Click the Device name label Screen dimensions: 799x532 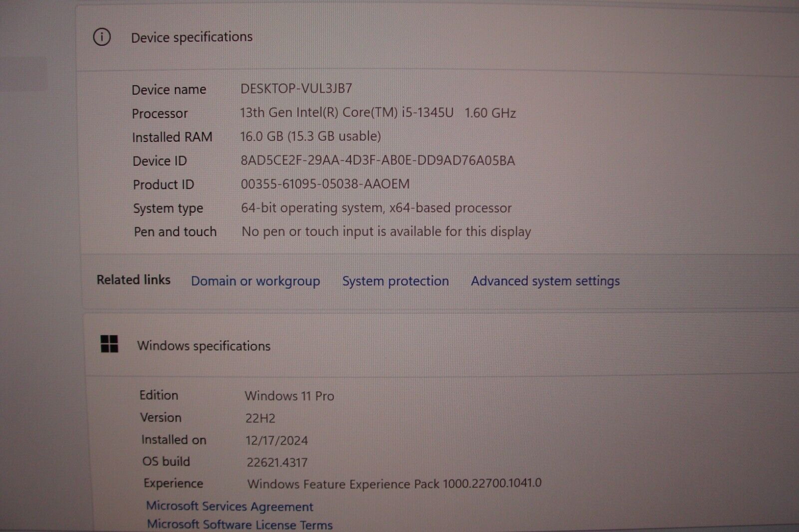[x=169, y=90]
